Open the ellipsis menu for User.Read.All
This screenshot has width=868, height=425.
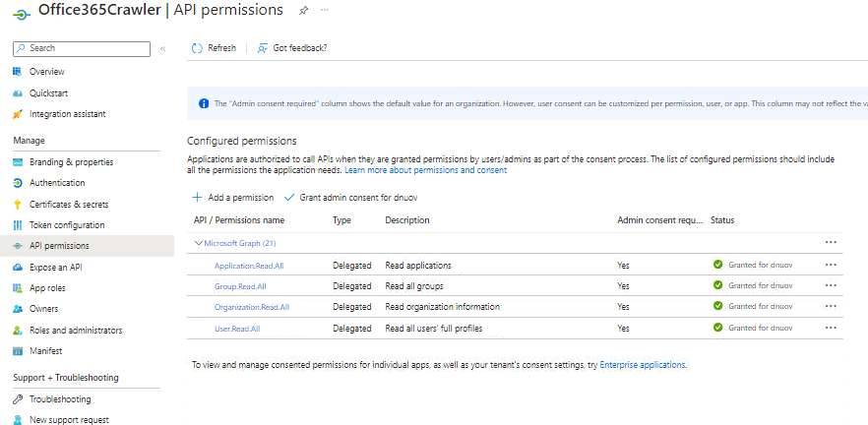click(x=831, y=328)
